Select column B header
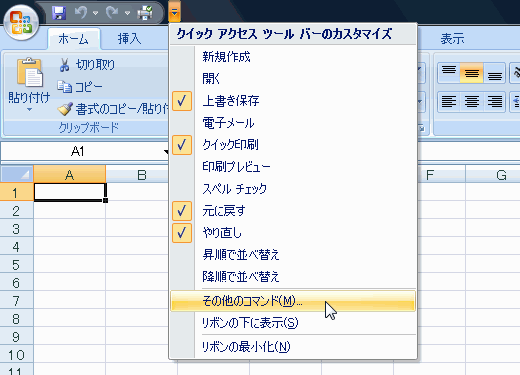Screen dimensions: 520x375 click(x=141, y=174)
